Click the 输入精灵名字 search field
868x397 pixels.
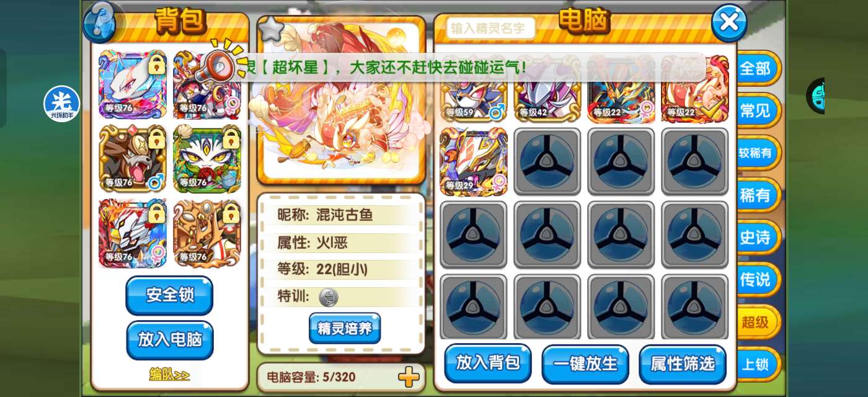pos(490,29)
